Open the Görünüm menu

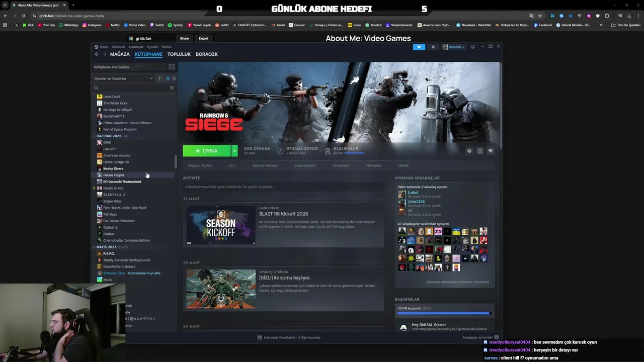point(118,47)
